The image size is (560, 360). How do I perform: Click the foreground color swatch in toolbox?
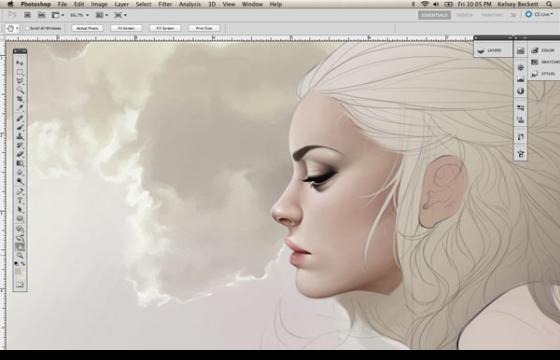tap(19, 270)
